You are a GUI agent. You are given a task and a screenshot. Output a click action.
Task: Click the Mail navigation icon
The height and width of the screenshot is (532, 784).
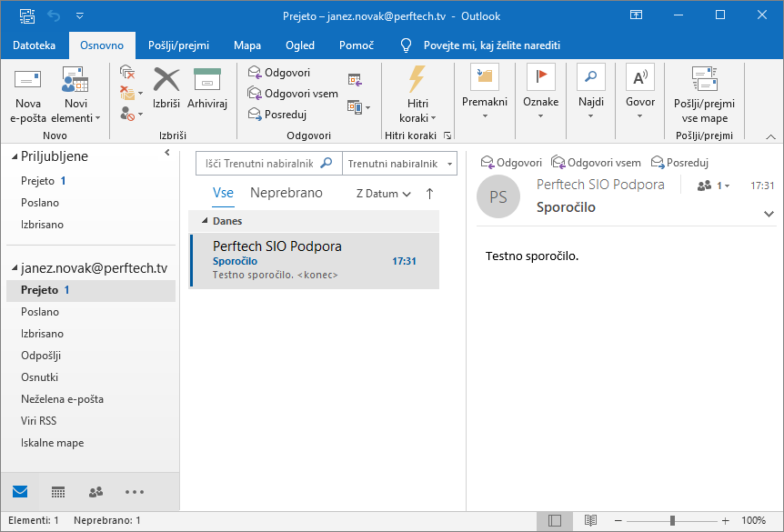point(20,492)
